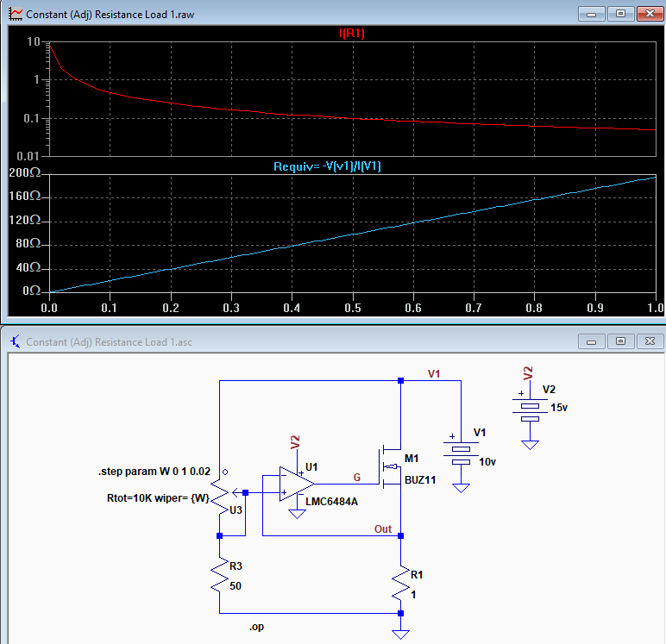Click the 10 top log axis label

pyautogui.click(x=33, y=41)
